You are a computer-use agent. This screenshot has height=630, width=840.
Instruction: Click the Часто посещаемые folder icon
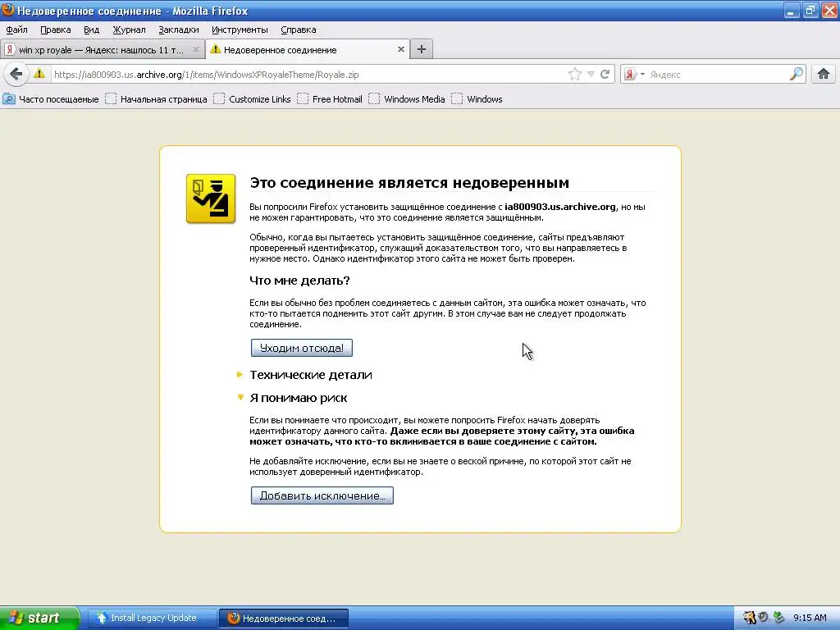pos(9,99)
